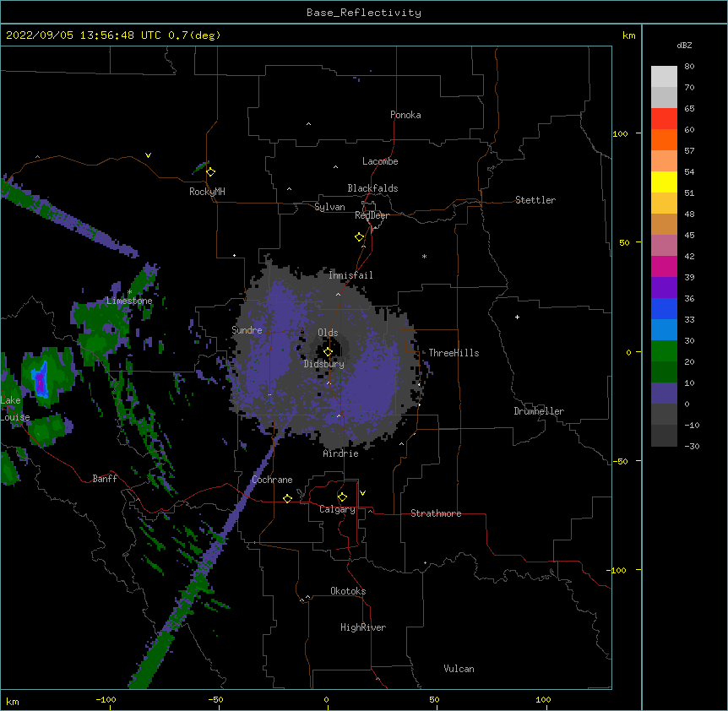
Task: Click the km unit label in the bottom-left corner
Action: [x=13, y=701]
